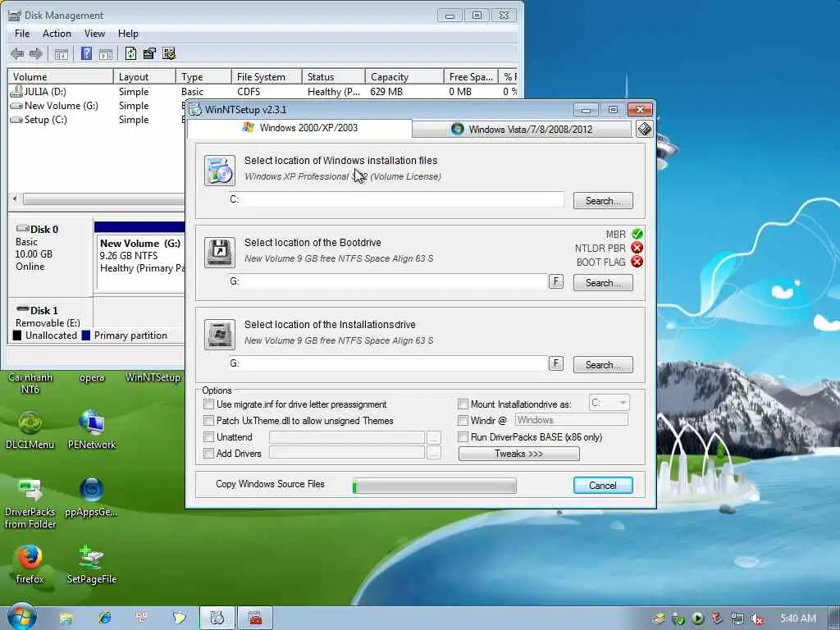Open the Windows Start orb
840x630 pixels.
(21, 617)
